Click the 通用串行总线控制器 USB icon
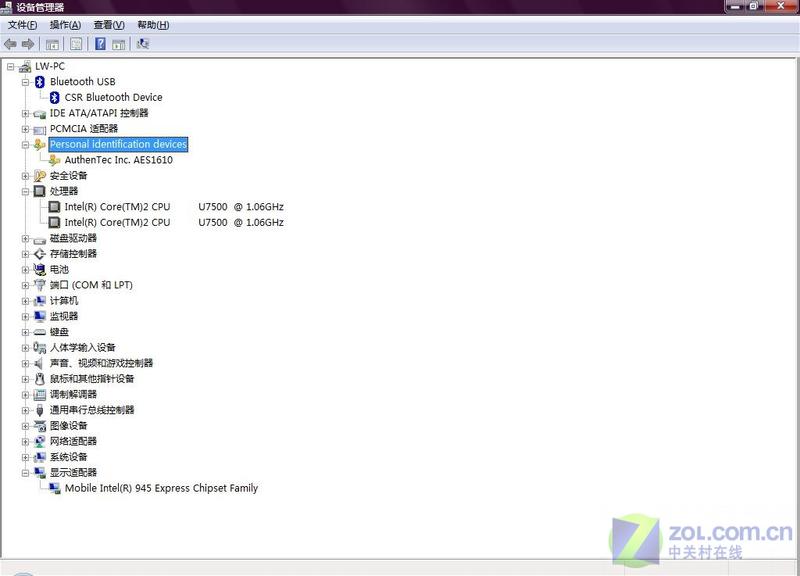This screenshot has width=800, height=576. click(x=40, y=410)
